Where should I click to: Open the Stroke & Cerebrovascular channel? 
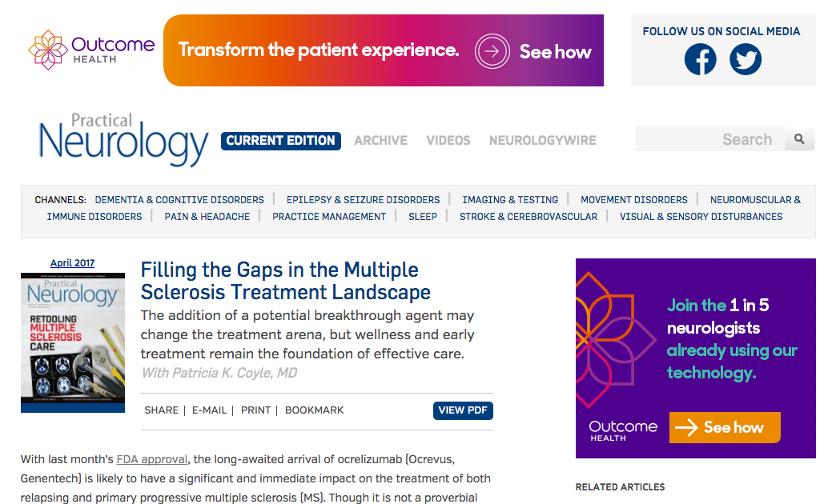click(529, 217)
